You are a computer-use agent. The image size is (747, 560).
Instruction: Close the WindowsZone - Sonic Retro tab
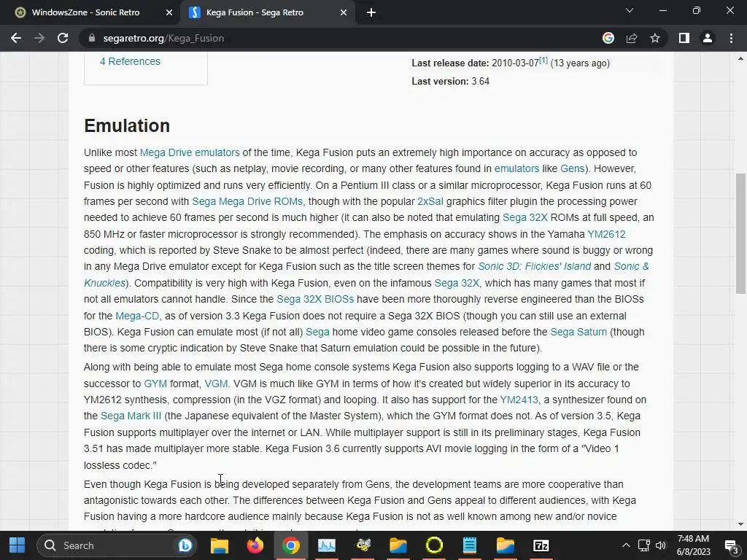tap(169, 12)
